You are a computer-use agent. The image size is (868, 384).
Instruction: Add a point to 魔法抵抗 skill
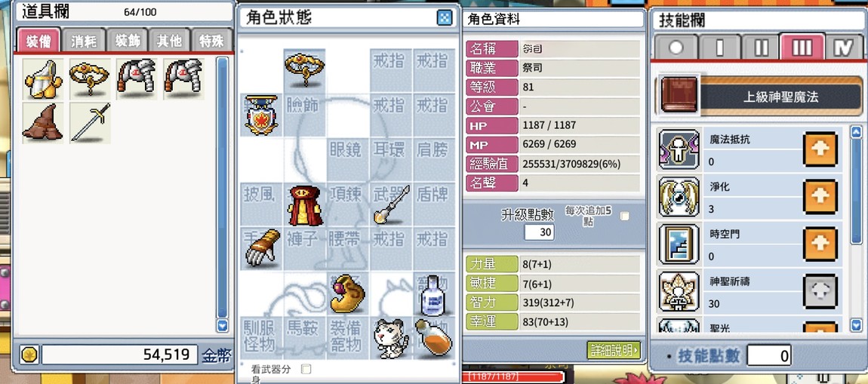(820, 150)
